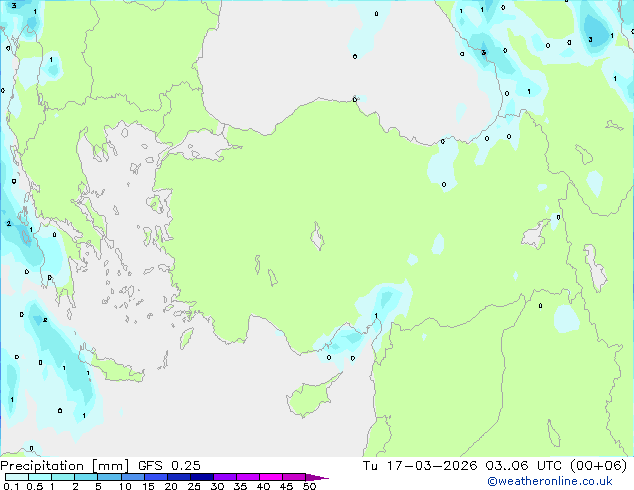
Task: Select the bright magenta 40–45 mm swatch
Action: coord(271,477)
